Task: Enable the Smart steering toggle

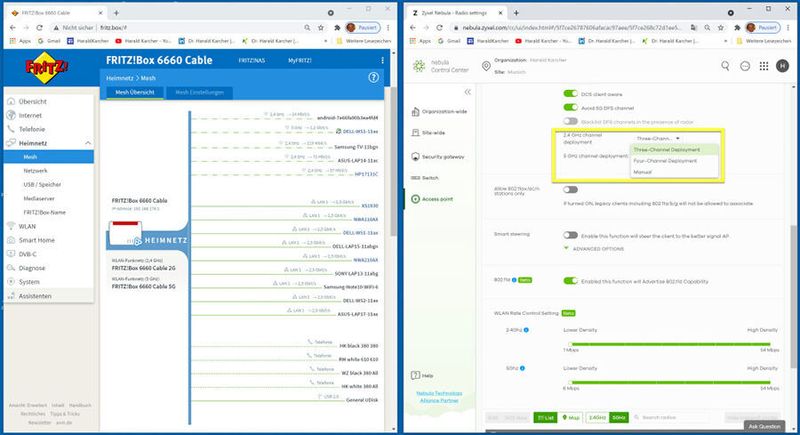Action: tap(570, 236)
